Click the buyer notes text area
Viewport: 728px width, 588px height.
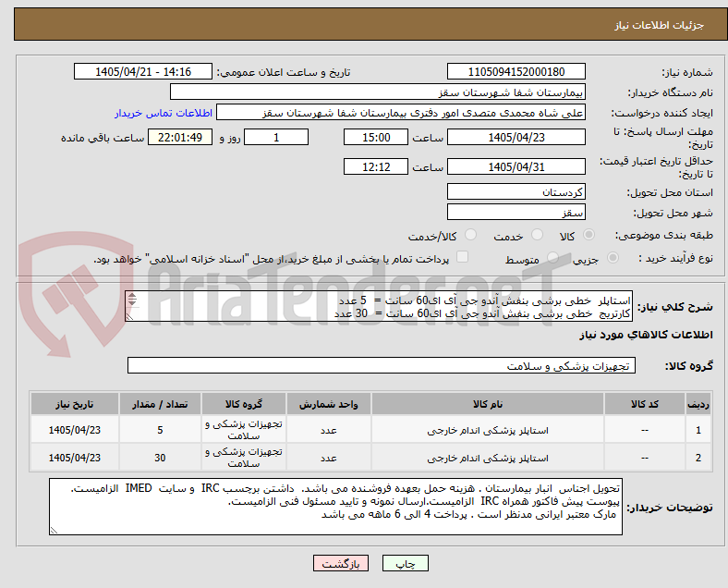click(x=335, y=507)
